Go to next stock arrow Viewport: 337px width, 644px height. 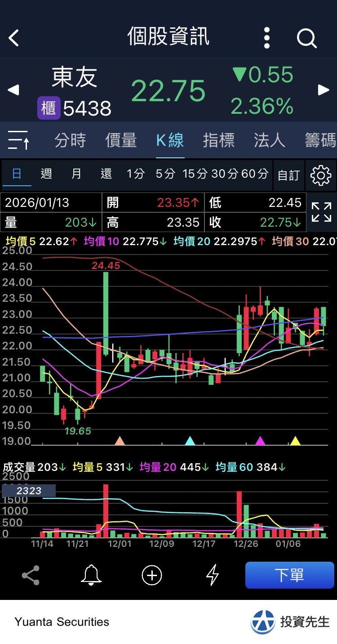tap(324, 90)
